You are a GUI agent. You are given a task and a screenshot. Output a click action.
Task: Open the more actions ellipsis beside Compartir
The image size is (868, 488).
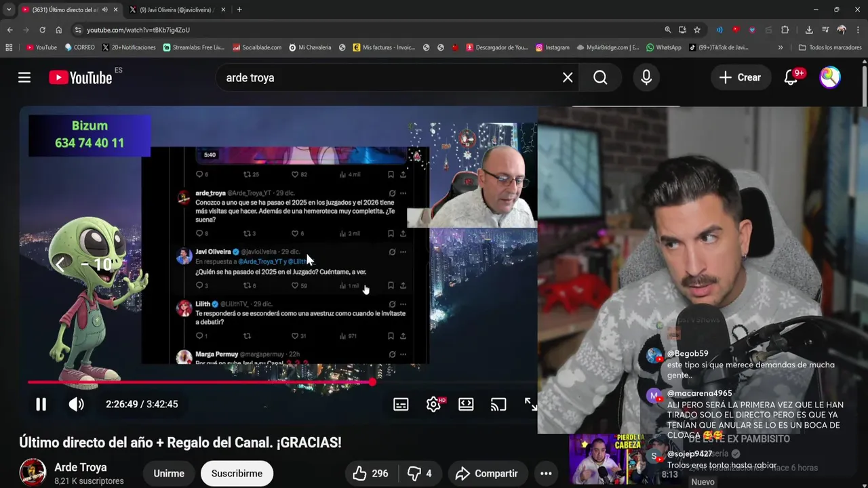tap(546, 474)
